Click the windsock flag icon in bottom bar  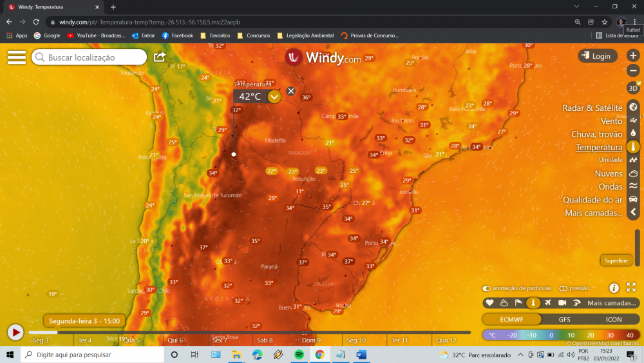click(518, 303)
